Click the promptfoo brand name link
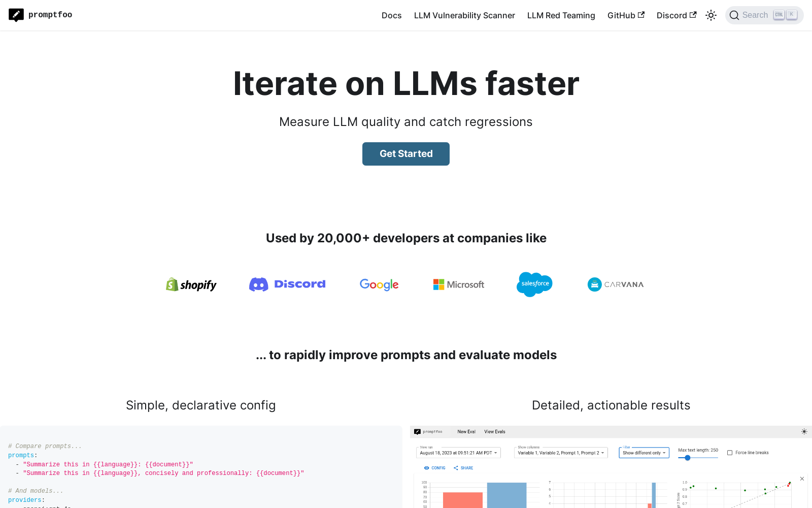Image resolution: width=812 pixels, height=508 pixels. click(50, 15)
